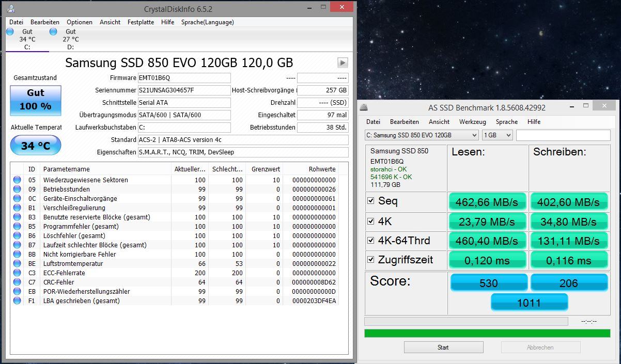Select drive C: health status orb
Viewport: 621px width, 364px height.
10,31
